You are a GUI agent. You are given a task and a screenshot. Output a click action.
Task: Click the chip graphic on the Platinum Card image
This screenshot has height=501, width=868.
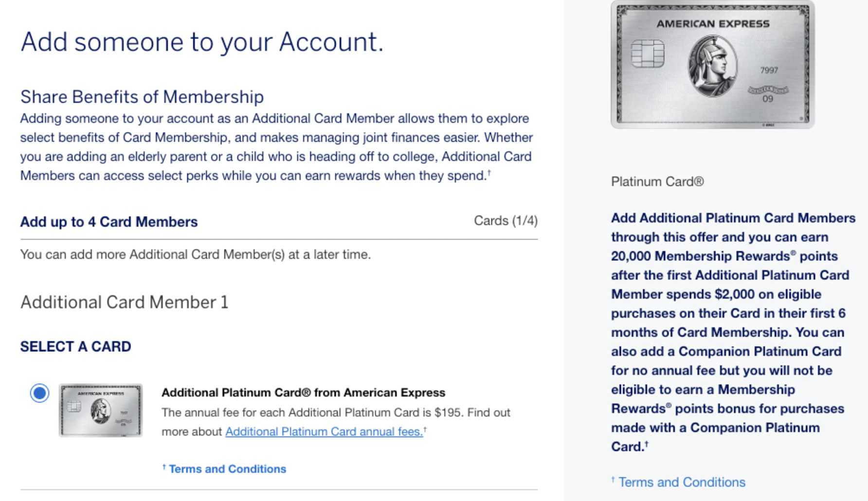649,53
